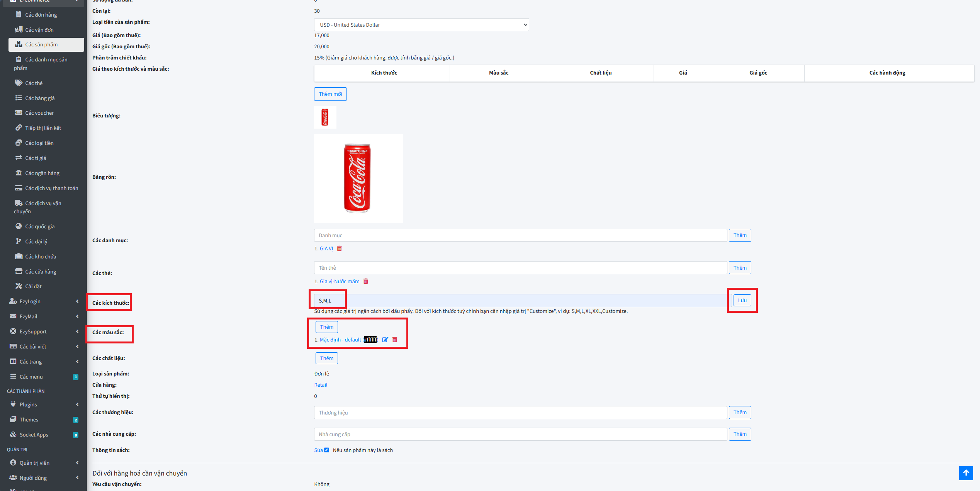The height and width of the screenshot is (491, 980).
Task: Click the #ffffff color swatch
Action: tap(370, 340)
